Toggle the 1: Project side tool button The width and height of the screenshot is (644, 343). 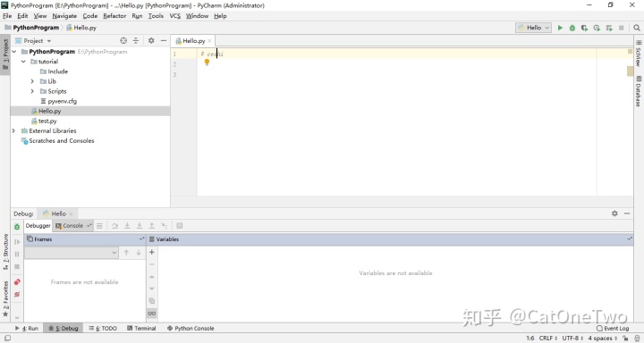5,54
